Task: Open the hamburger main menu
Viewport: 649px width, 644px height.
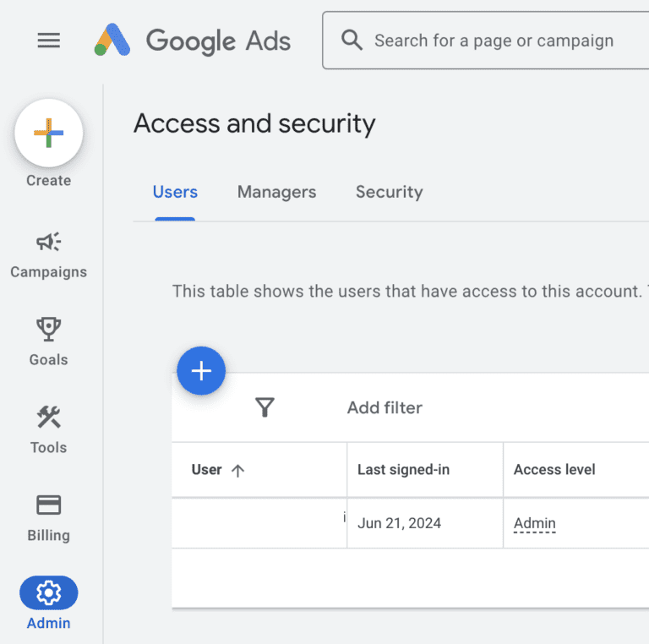Action: pos(49,41)
